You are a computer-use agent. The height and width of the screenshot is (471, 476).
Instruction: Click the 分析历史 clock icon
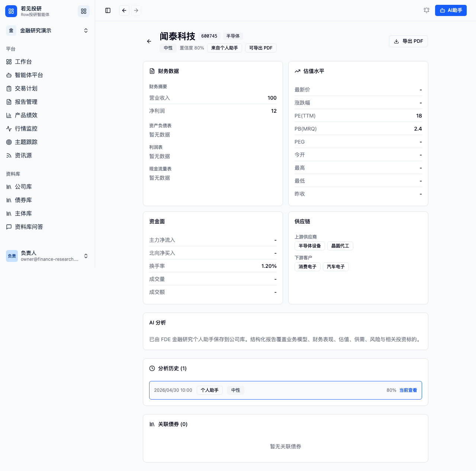point(152,368)
